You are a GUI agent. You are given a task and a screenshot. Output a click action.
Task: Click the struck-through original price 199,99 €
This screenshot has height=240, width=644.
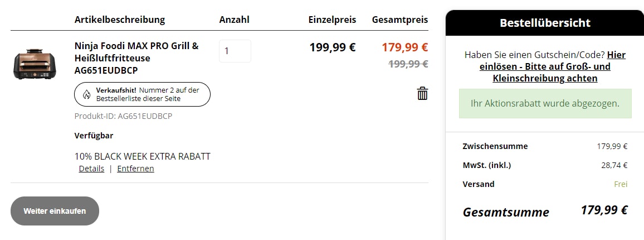[x=408, y=64]
